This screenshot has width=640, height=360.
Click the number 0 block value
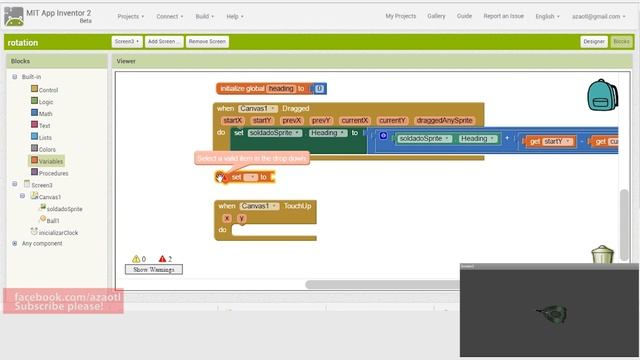click(319, 89)
